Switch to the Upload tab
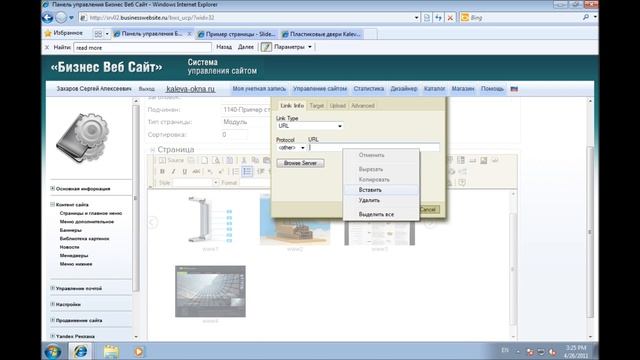Image resolution: width=640 pixels, height=360 pixels. (x=338, y=106)
